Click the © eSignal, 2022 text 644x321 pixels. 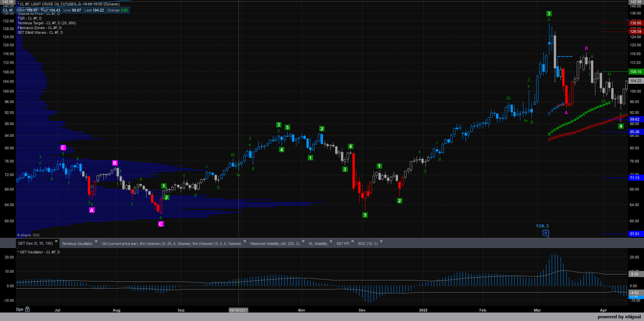coord(28,235)
